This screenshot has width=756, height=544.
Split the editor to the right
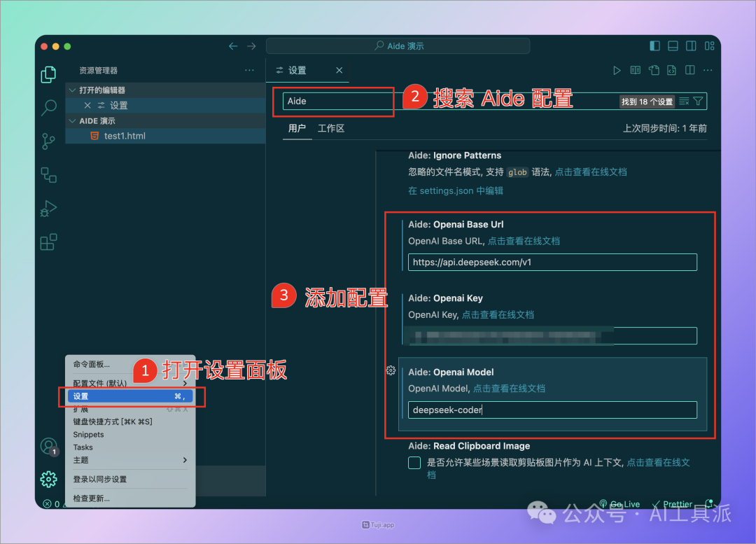pos(690,71)
